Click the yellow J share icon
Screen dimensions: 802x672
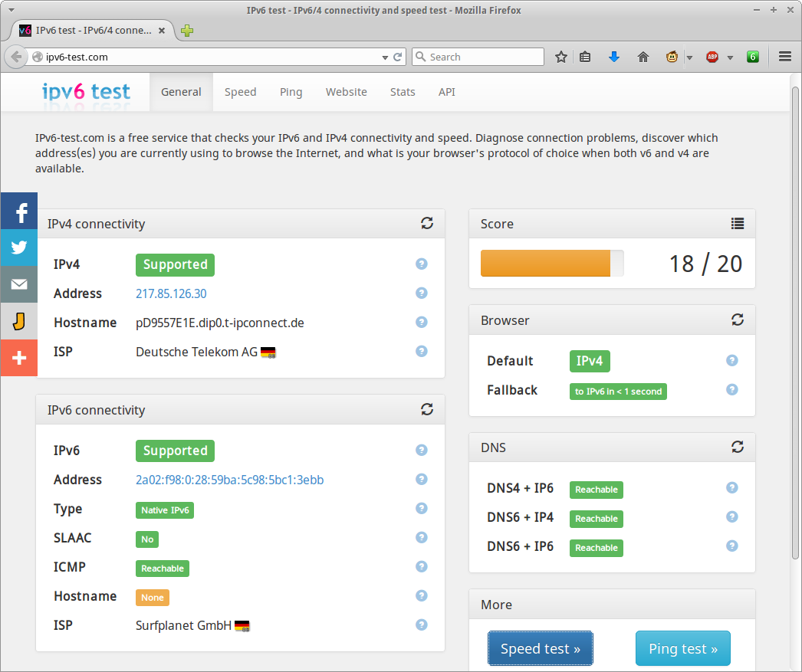coord(19,321)
